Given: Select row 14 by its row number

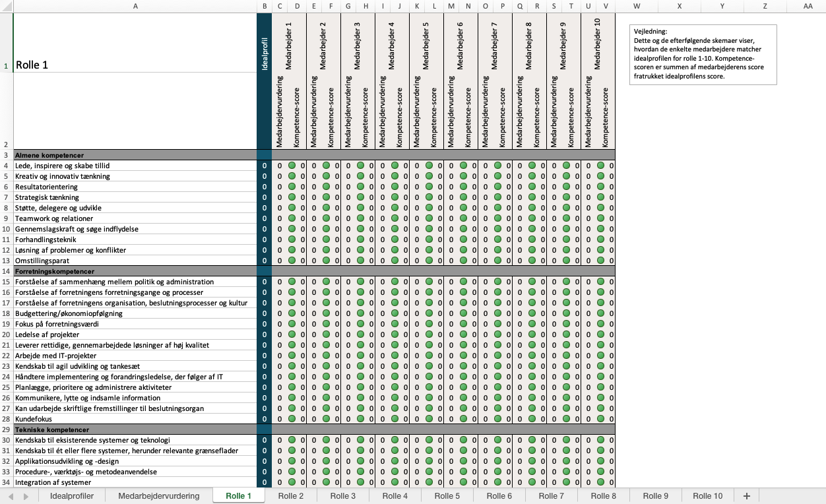Looking at the screenshot, I should click(x=6, y=271).
